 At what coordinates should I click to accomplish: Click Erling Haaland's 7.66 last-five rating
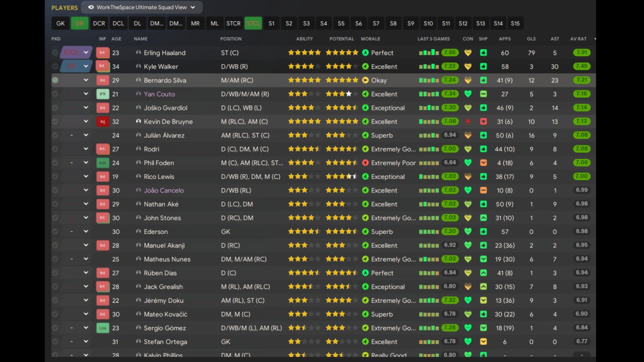point(450,53)
